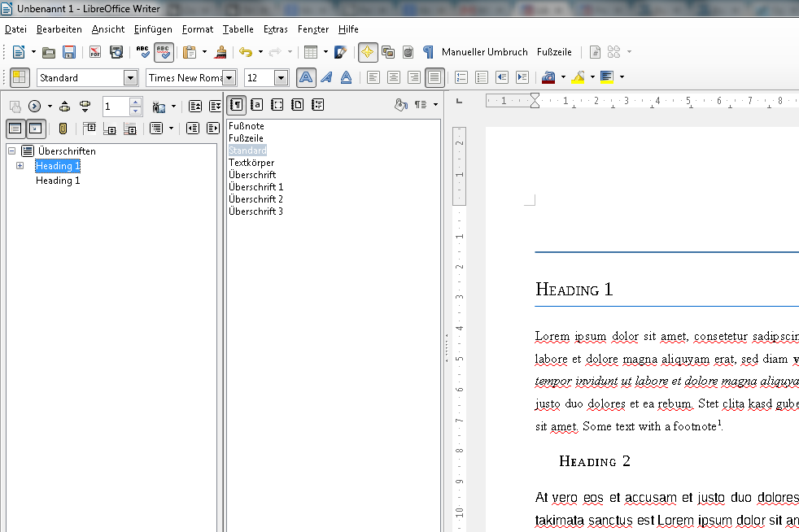Set justified paragraph alignment
The width and height of the screenshot is (799, 532).
coord(434,77)
